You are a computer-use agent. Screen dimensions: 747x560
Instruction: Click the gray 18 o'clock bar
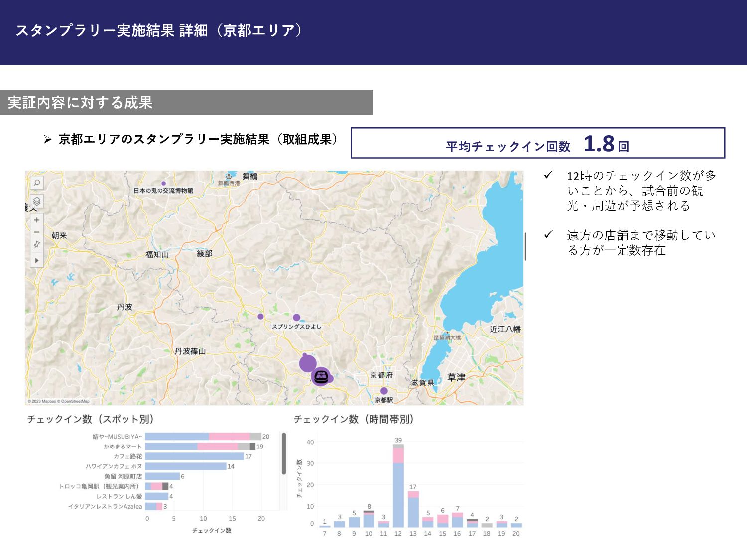487,525
